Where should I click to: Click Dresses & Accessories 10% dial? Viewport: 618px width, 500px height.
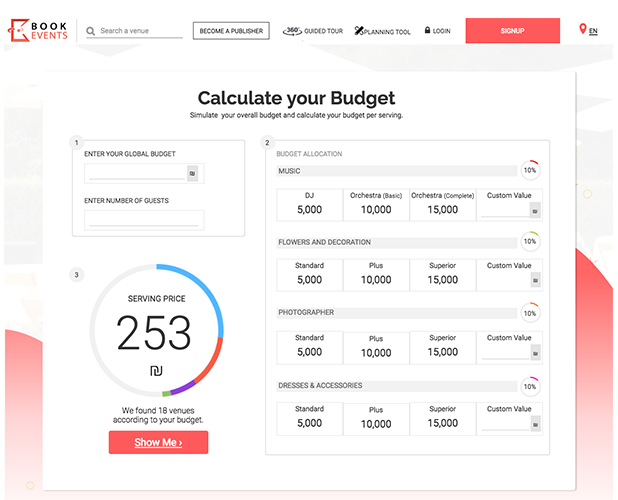tap(530, 387)
